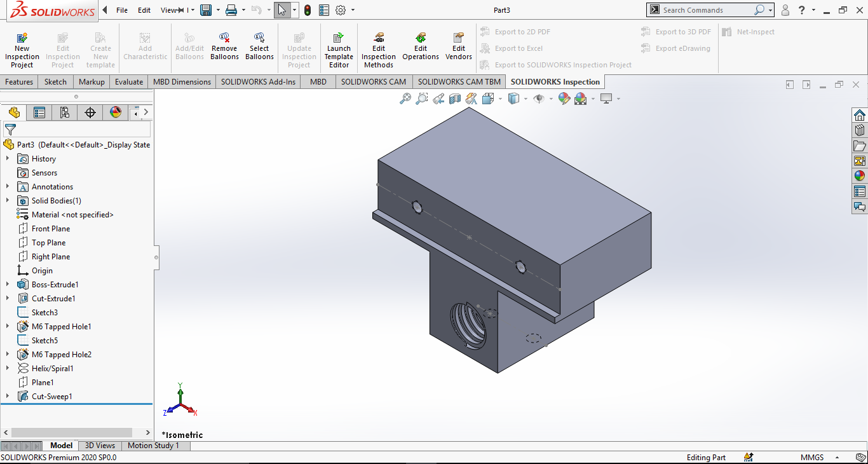Image resolution: width=868 pixels, height=464 pixels.
Task: Open the File menu
Action: [122, 10]
